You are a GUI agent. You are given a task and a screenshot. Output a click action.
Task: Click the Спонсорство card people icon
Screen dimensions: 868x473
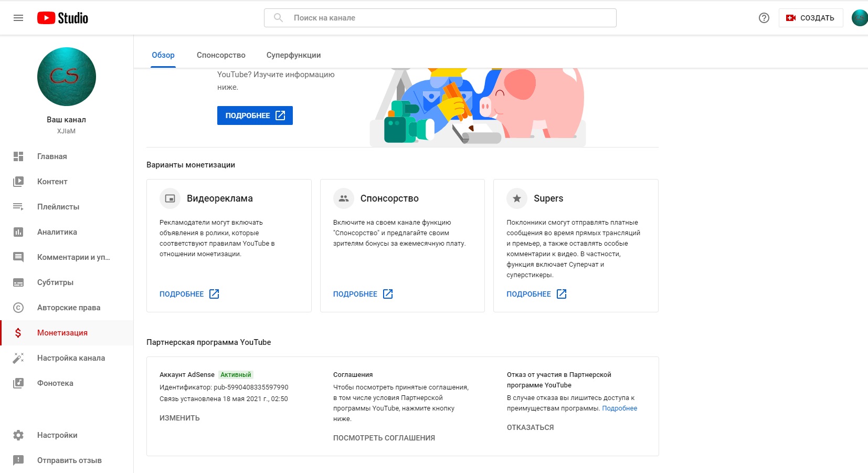(344, 198)
